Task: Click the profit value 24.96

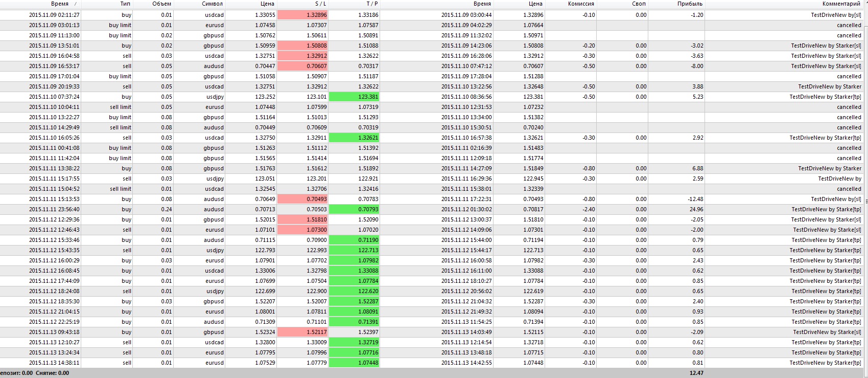Action: (696, 209)
